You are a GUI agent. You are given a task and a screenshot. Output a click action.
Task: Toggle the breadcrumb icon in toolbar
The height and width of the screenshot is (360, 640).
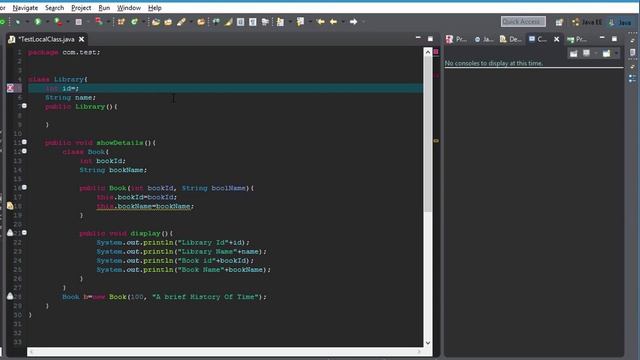(x=216, y=22)
